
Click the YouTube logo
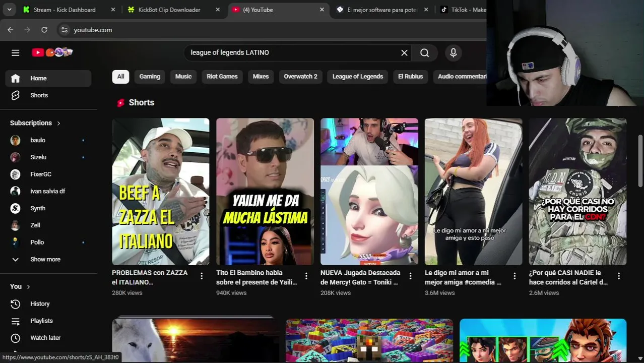(x=52, y=52)
